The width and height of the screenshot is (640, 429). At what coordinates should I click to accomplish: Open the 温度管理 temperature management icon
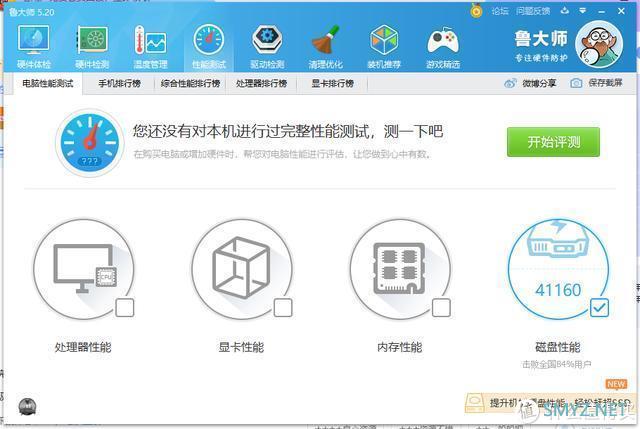click(151, 40)
